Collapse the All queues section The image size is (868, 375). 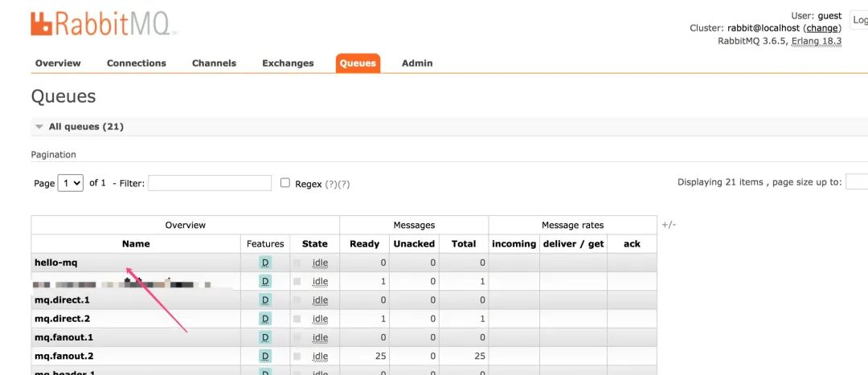pyautogui.click(x=39, y=127)
